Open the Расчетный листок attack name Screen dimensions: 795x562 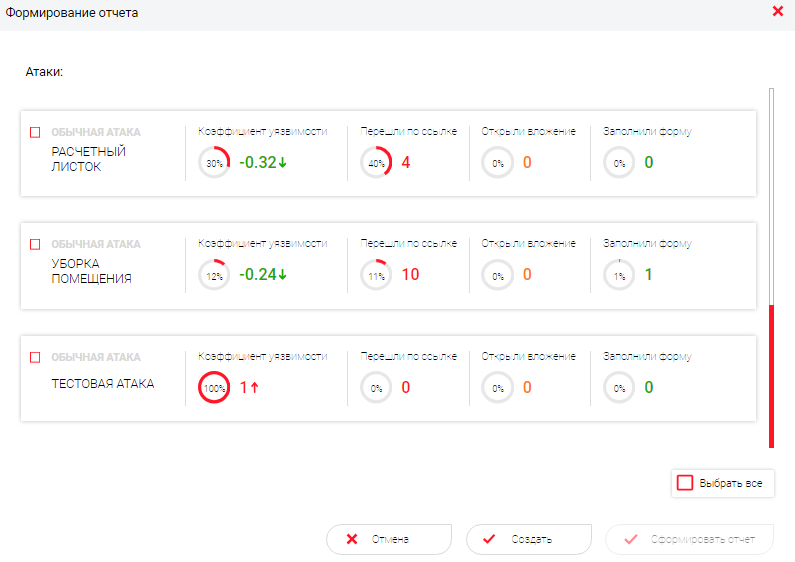(90, 159)
